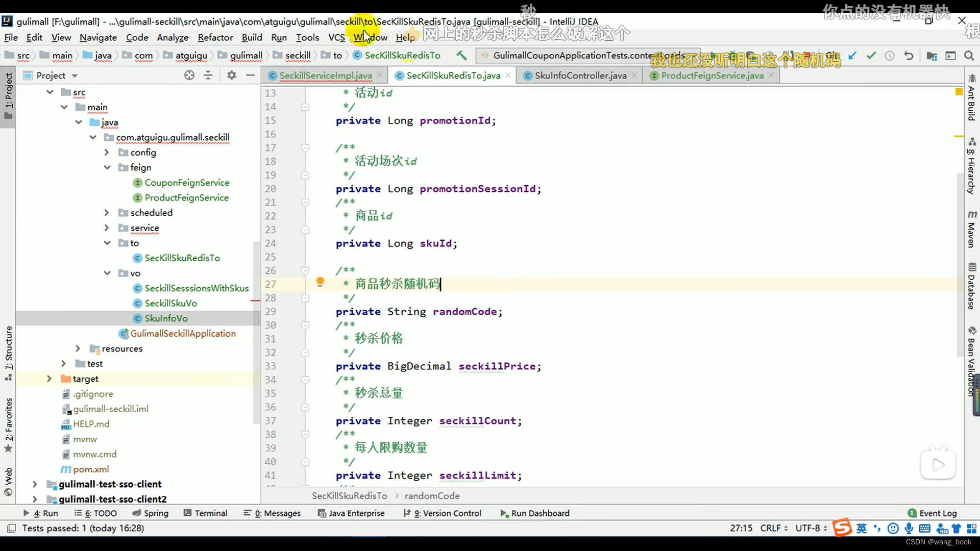Click Run Anything toolbar icon
This screenshot has height=551, width=980.
point(950,56)
